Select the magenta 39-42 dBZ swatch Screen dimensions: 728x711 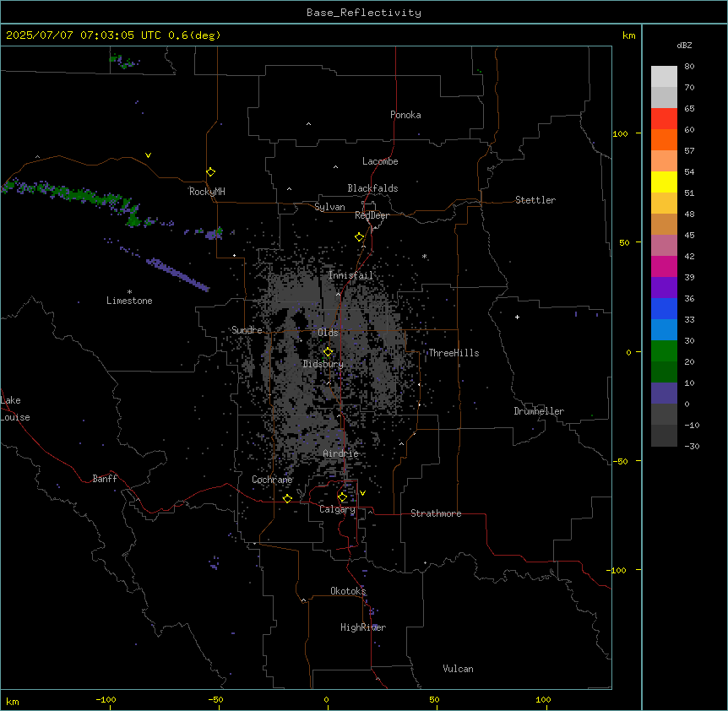[664, 266]
